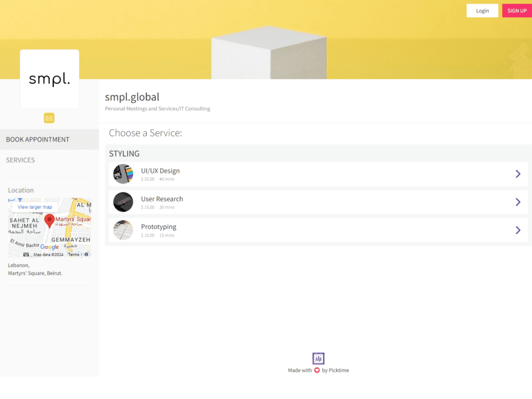532x399 pixels.
Task: Expand the User Research service chevron
Action: pos(518,202)
